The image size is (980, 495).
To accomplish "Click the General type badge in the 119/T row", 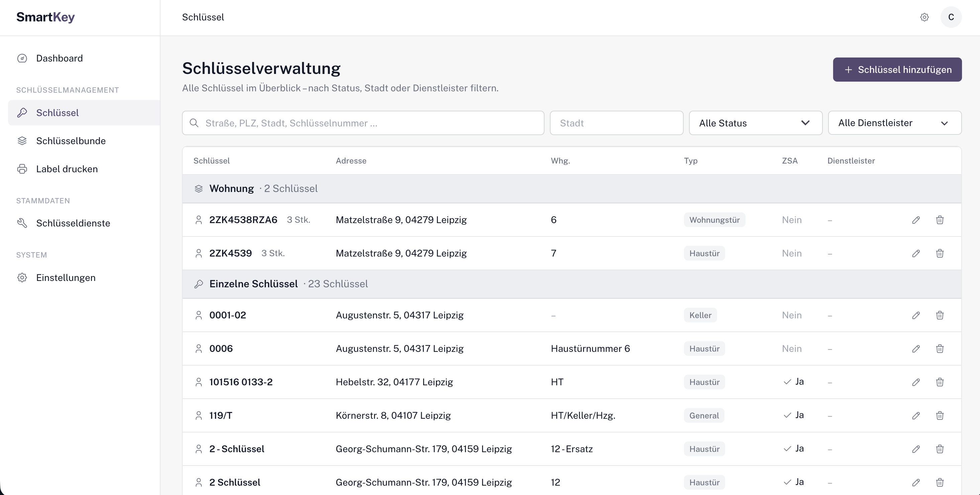I will point(704,415).
